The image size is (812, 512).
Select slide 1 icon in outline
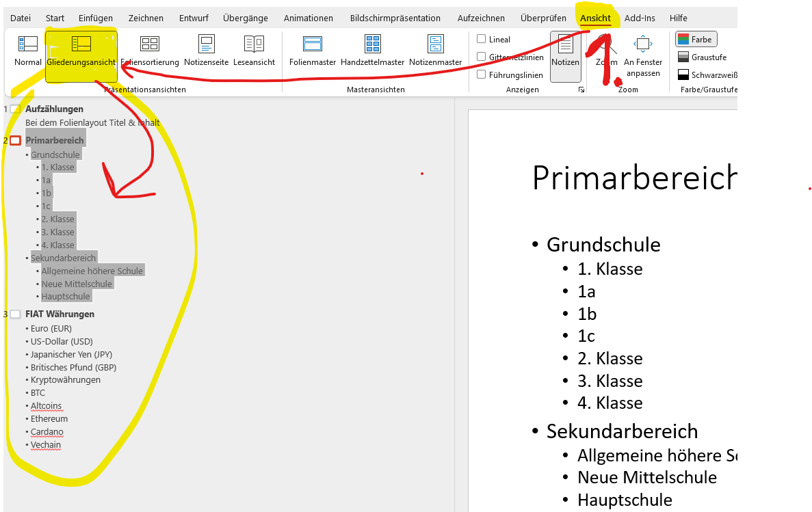(x=16, y=109)
